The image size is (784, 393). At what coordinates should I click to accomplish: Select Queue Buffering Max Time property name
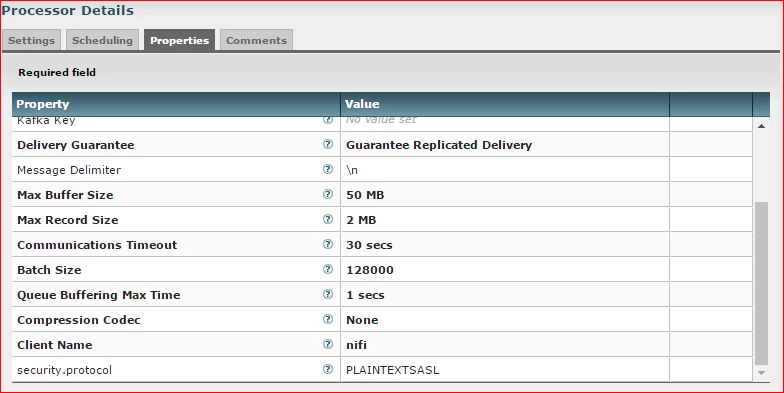98,295
